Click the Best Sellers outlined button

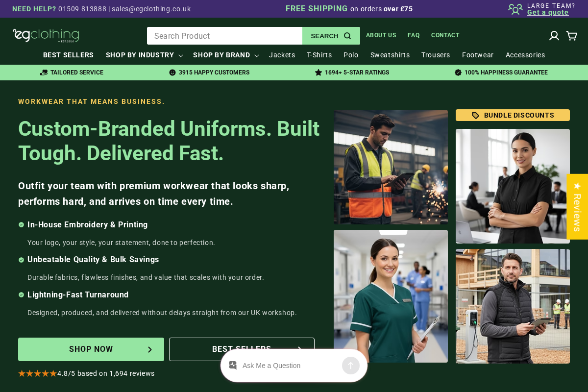tap(242, 349)
